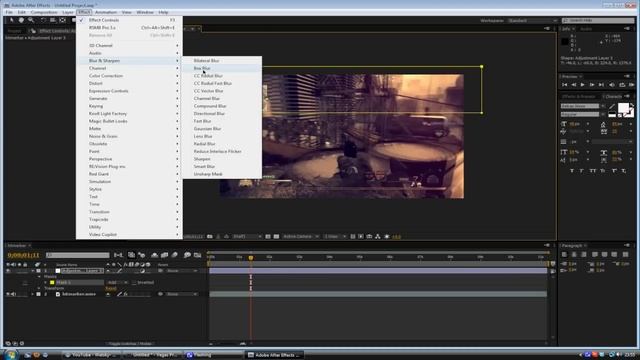The height and width of the screenshot is (360, 640).
Task: Check the Inverted box for Mask 1
Action: (x=134, y=282)
